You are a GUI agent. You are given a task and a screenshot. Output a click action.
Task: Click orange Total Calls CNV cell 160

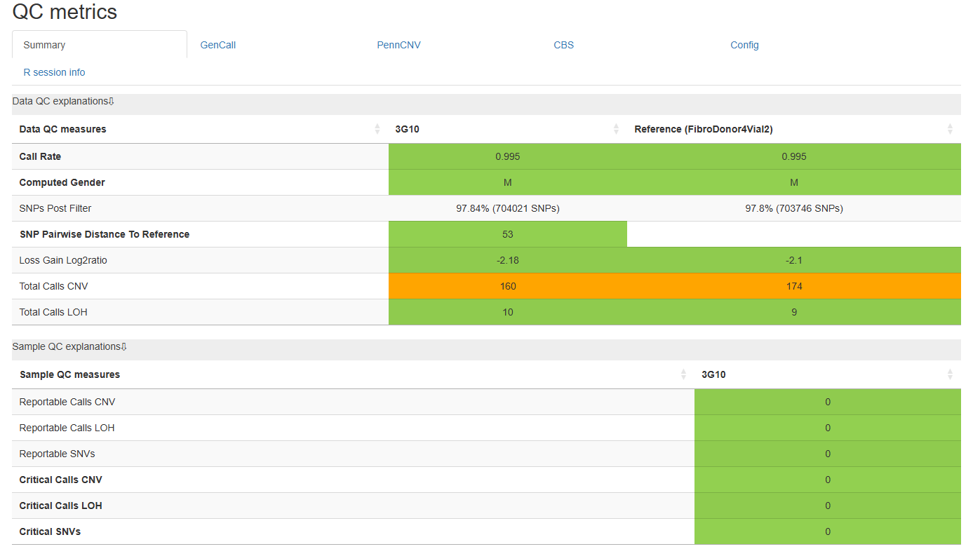point(508,286)
